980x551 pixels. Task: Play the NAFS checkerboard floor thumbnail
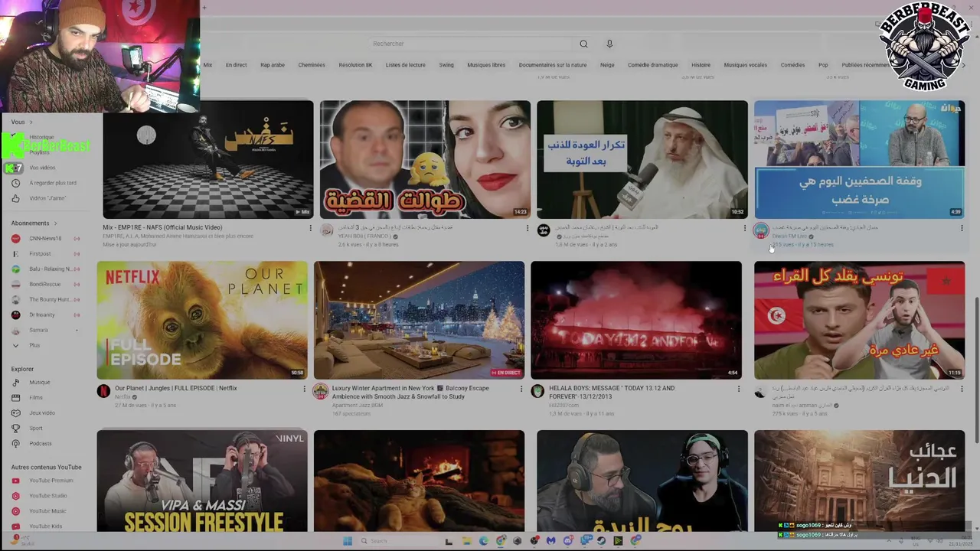pos(208,159)
